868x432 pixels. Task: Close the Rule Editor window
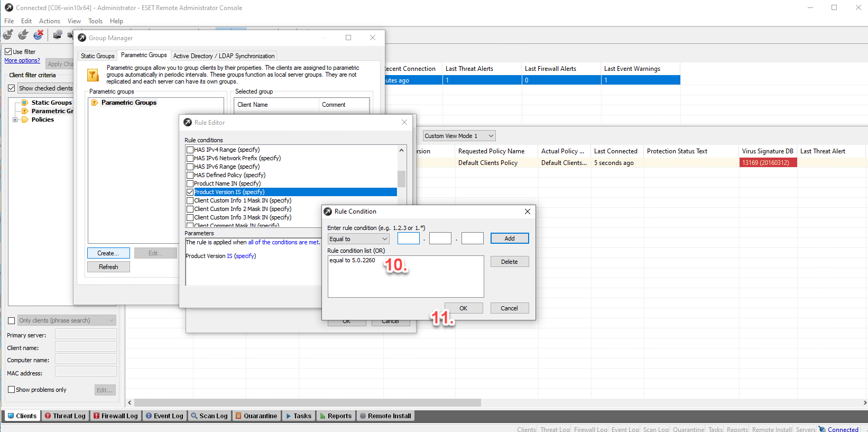(404, 122)
